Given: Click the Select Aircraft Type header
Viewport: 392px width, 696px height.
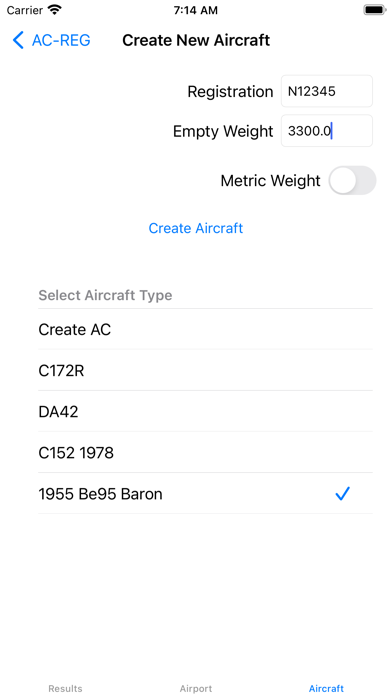Looking at the screenshot, I should pyautogui.click(x=105, y=295).
